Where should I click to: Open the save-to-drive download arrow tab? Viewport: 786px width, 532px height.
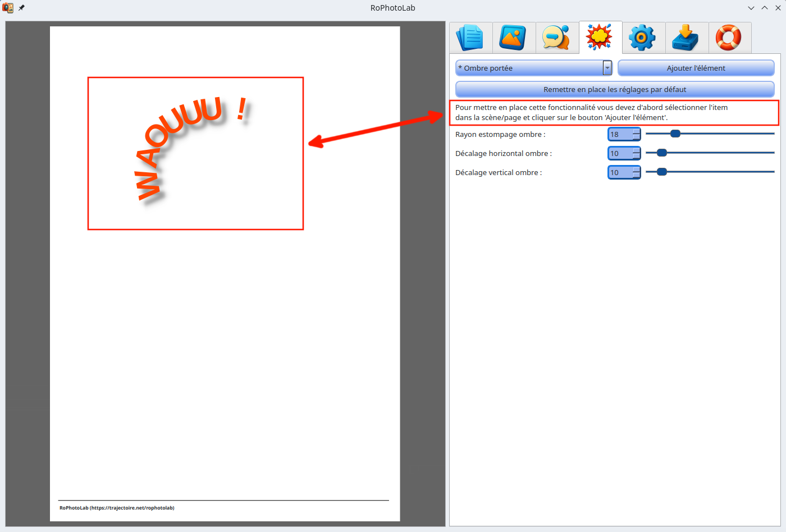pos(687,38)
